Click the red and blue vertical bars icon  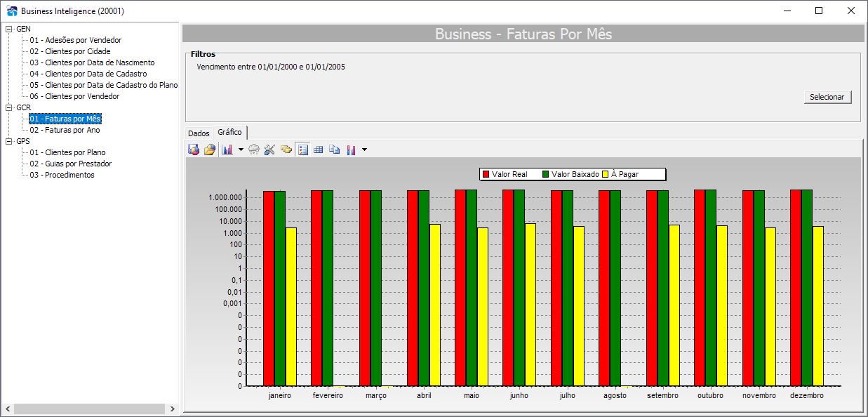click(351, 150)
